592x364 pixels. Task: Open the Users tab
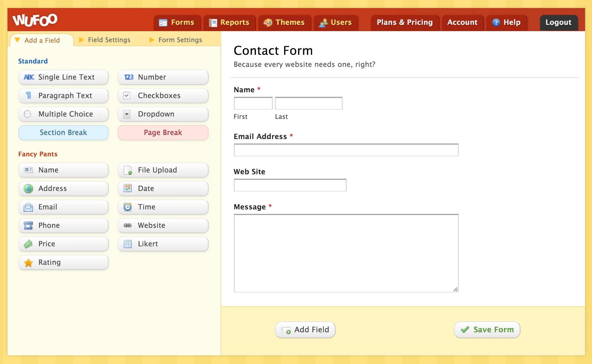[x=336, y=22]
